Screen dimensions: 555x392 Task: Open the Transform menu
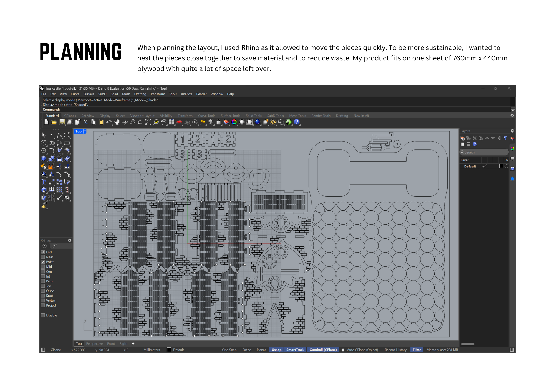(158, 94)
